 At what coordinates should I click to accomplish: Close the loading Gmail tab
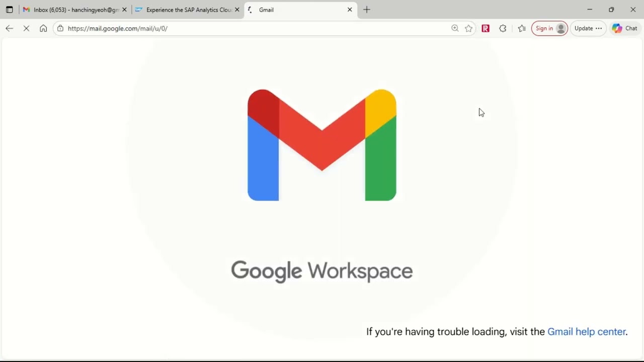350,10
